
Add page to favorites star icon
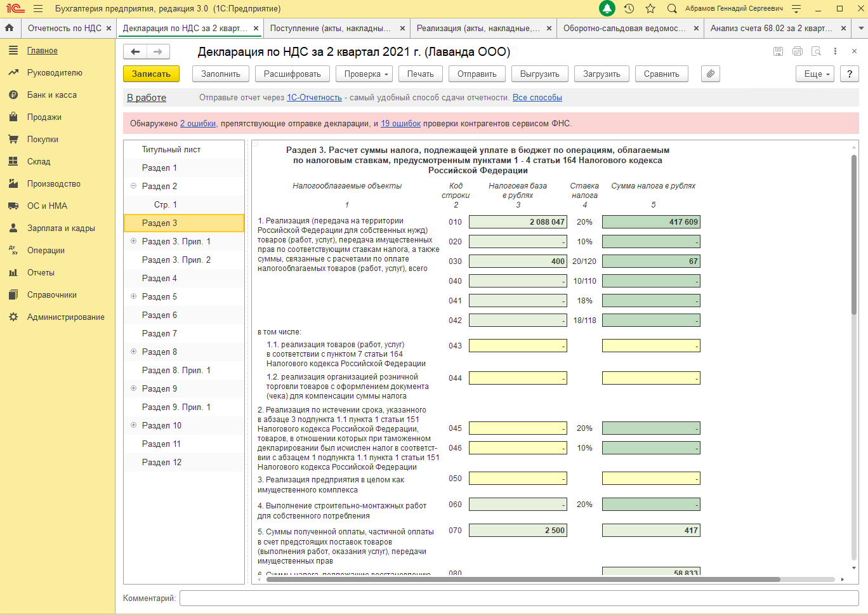click(650, 8)
